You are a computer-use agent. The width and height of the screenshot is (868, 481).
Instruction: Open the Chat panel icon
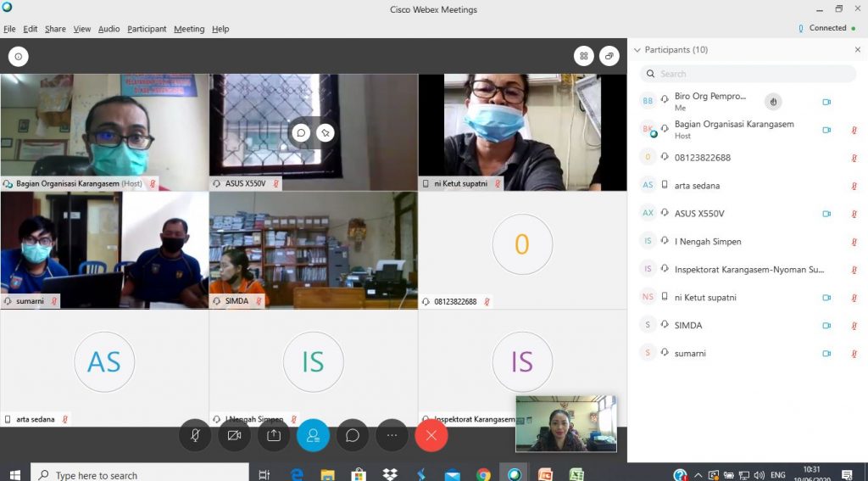coord(353,435)
